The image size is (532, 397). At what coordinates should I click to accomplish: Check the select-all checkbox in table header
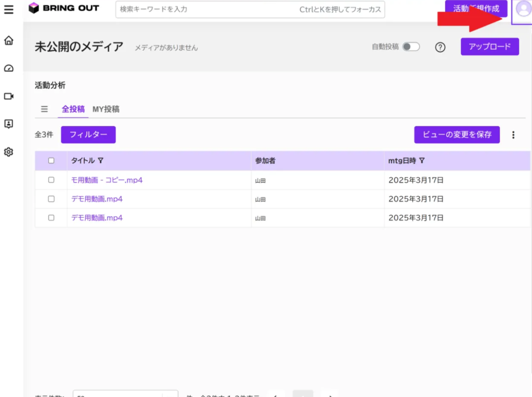coord(51,160)
